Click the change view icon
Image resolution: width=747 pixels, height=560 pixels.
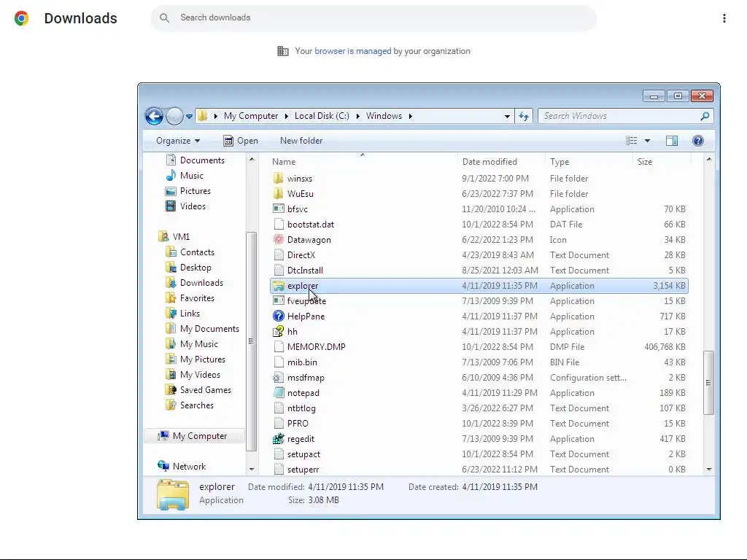[x=631, y=141]
